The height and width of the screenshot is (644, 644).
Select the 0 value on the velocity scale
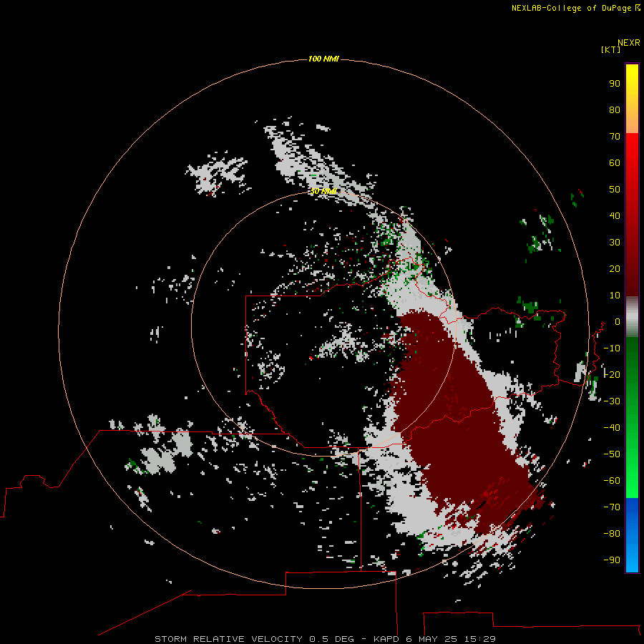click(618, 322)
